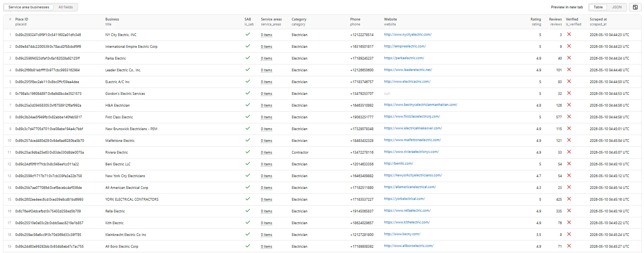The image size is (644, 253).
Task: Open yorkelectrical.com link
Action: [404, 199]
